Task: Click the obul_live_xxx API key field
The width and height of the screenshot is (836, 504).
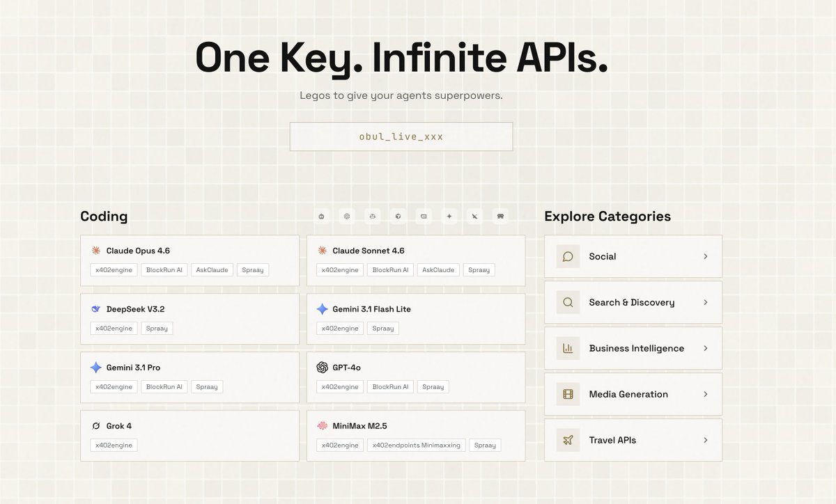Action: (401, 136)
